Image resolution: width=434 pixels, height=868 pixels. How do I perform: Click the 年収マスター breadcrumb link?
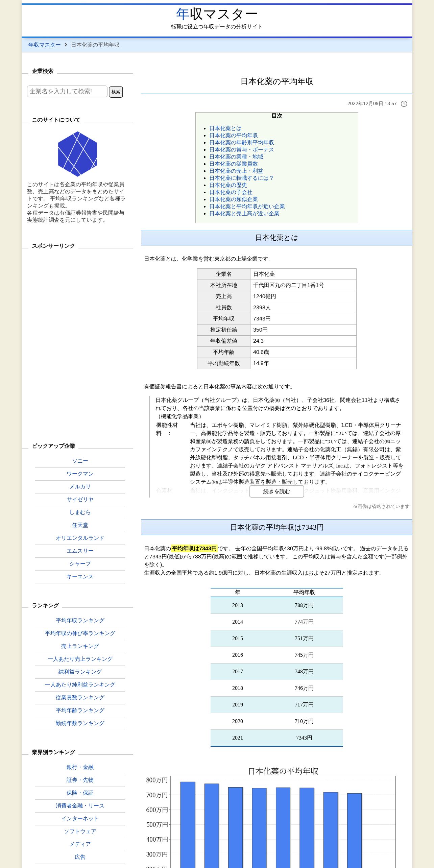tap(45, 45)
